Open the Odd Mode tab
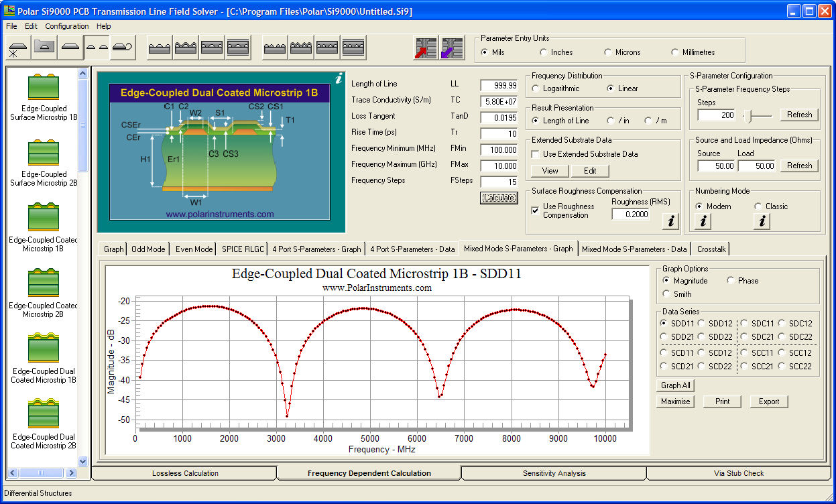The height and width of the screenshot is (504, 836). click(148, 249)
